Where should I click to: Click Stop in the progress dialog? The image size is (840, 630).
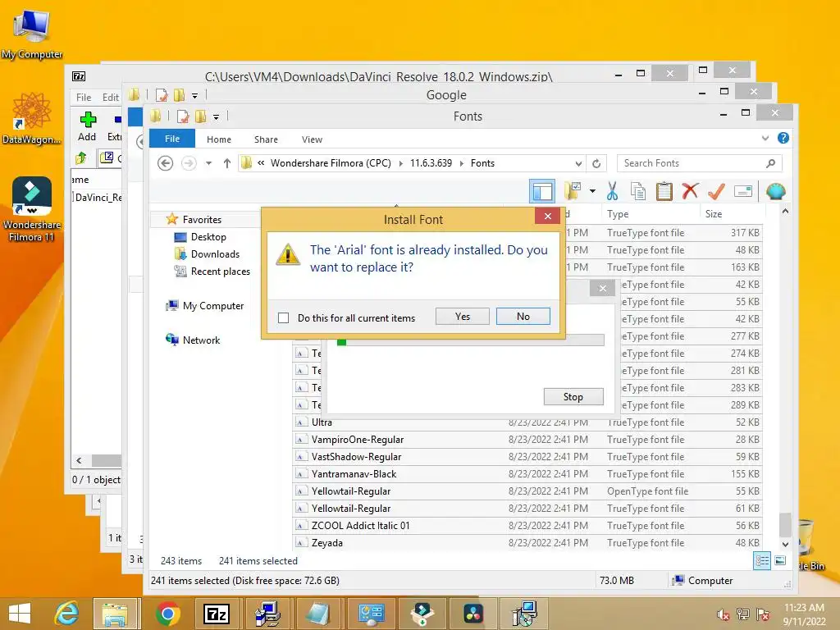(x=573, y=397)
